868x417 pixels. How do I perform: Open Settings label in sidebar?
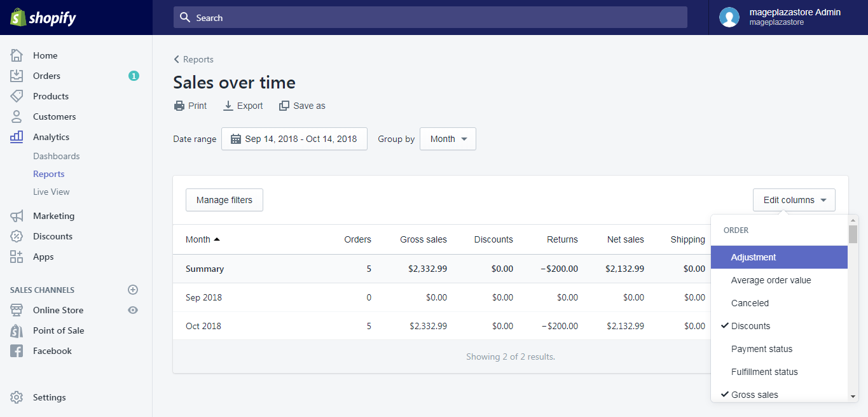pyautogui.click(x=50, y=397)
